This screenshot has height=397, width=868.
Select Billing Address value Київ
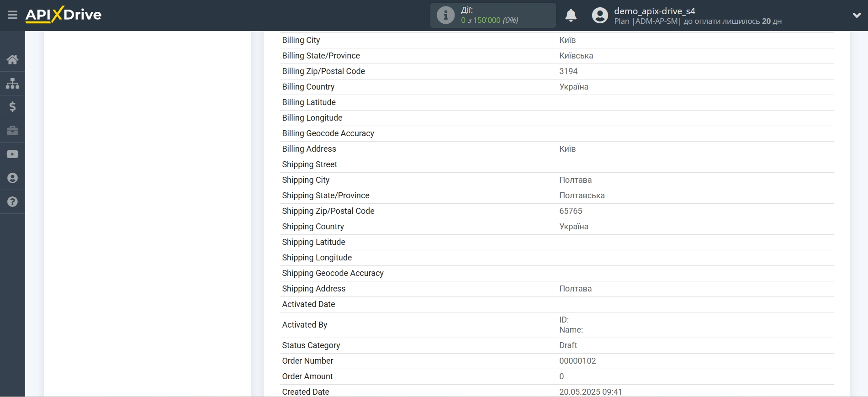(x=567, y=149)
